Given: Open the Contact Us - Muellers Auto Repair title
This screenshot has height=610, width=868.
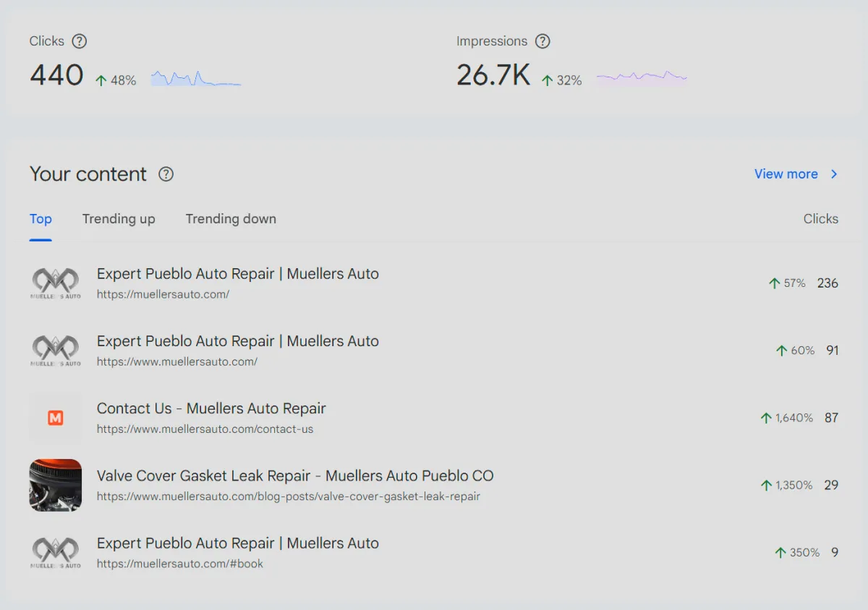Looking at the screenshot, I should click(211, 408).
